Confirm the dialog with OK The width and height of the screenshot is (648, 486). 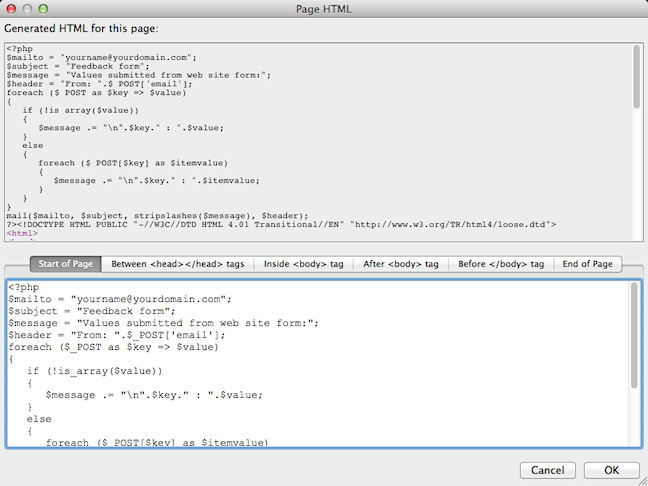point(611,470)
